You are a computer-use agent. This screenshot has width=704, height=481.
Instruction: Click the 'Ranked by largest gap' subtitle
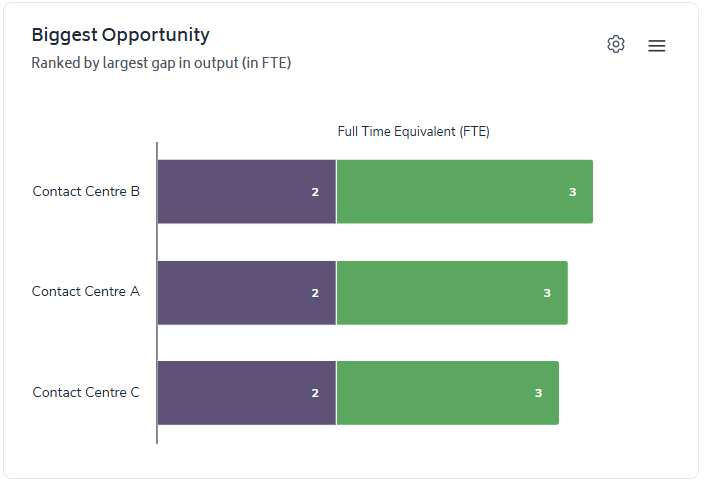tap(161, 63)
